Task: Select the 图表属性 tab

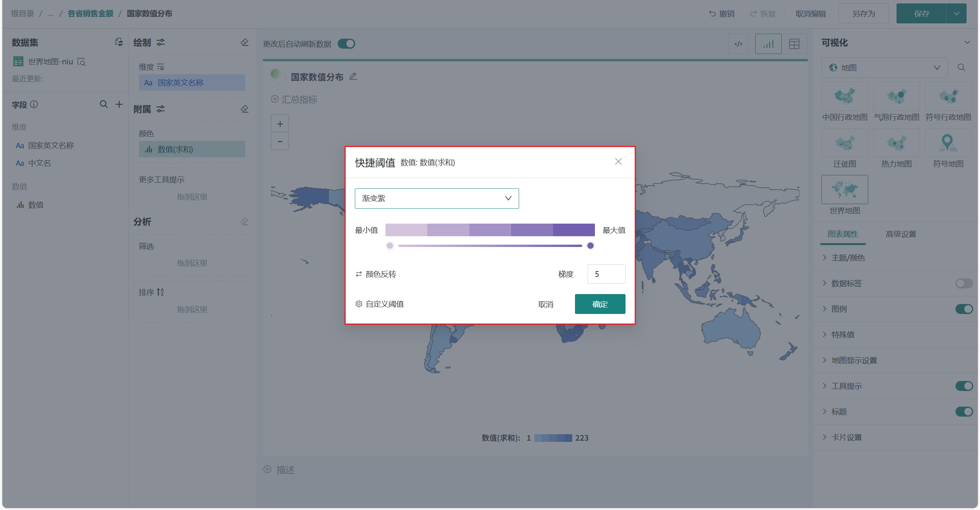Action: pyautogui.click(x=843, y=234)
